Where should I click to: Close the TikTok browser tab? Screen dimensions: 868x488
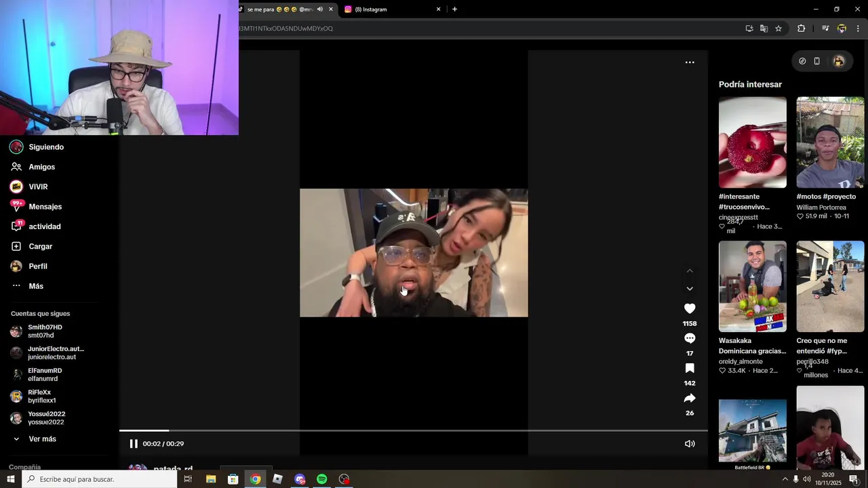coord(331,9)
